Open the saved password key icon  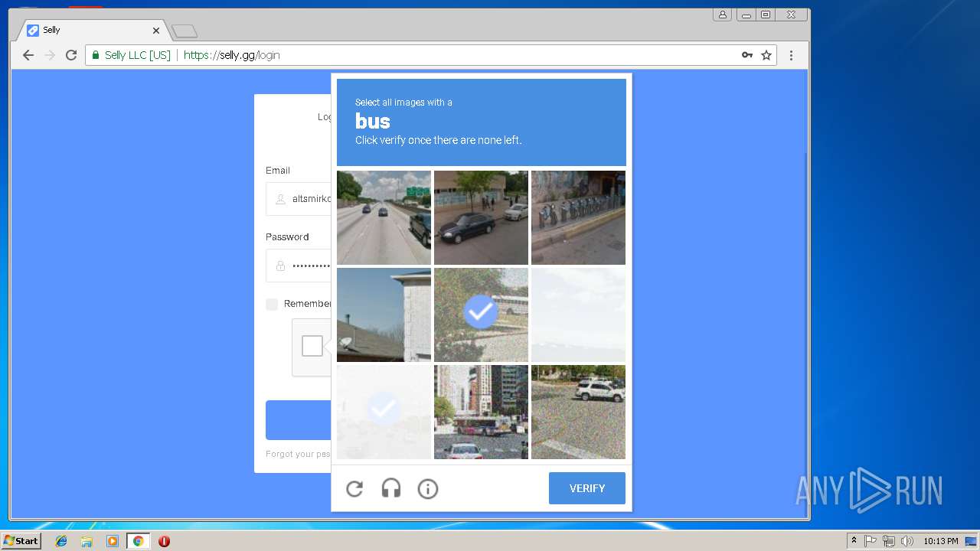747,55
